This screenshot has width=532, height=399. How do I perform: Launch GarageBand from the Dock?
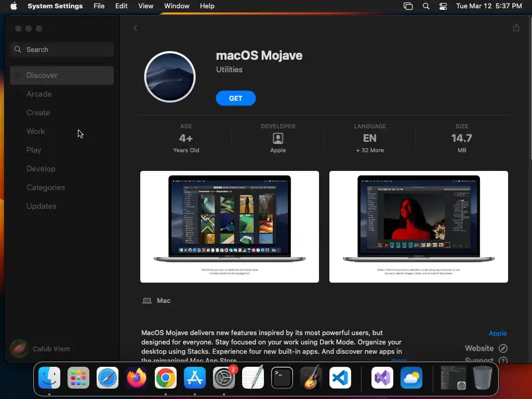coord(311,378)
